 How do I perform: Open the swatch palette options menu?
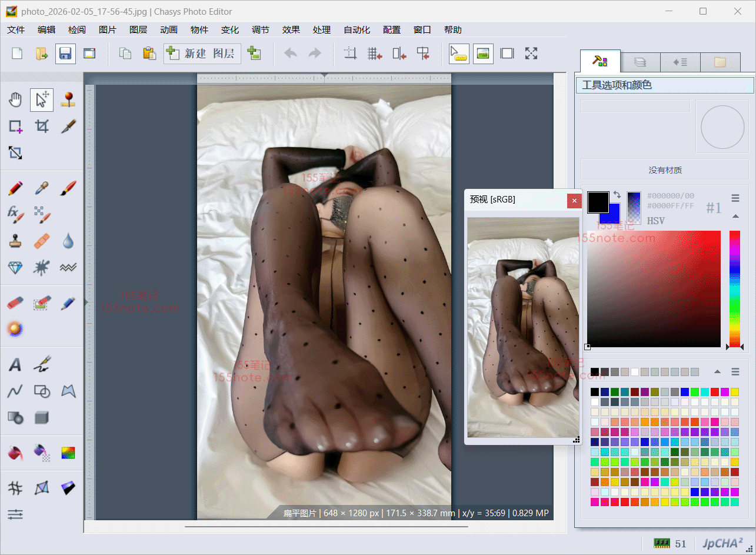(x=735, y=371)
